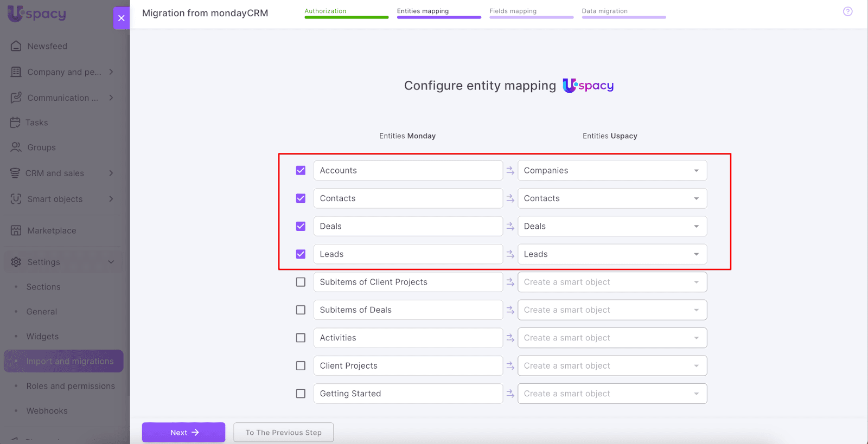868x444 pixels.
Task: Uncheck the Accounts entity checkbox
Action: click(301, 170)
